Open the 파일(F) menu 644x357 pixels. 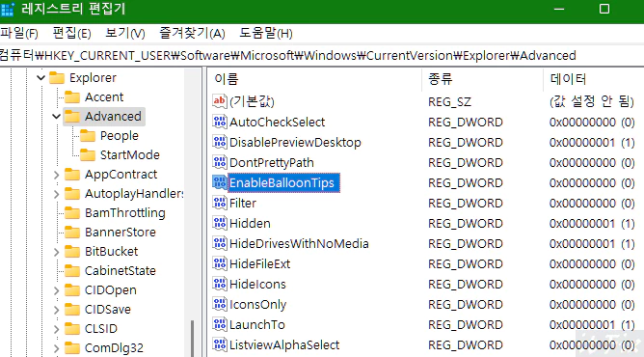(x=19, y=33)
